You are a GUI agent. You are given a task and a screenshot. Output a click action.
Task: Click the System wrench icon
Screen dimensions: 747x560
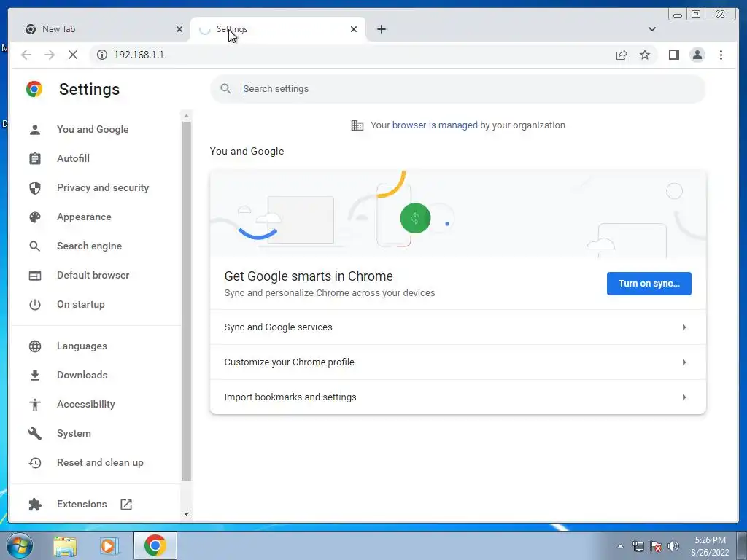[x=35, y=433]
